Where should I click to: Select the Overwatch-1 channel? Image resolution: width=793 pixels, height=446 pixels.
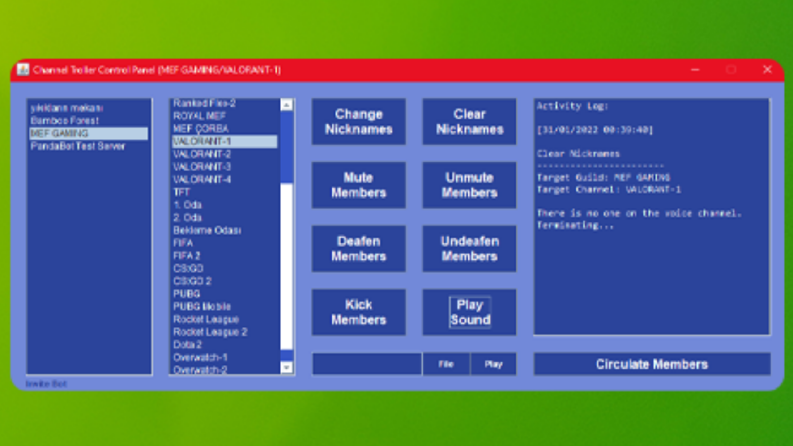coord(225,357)
